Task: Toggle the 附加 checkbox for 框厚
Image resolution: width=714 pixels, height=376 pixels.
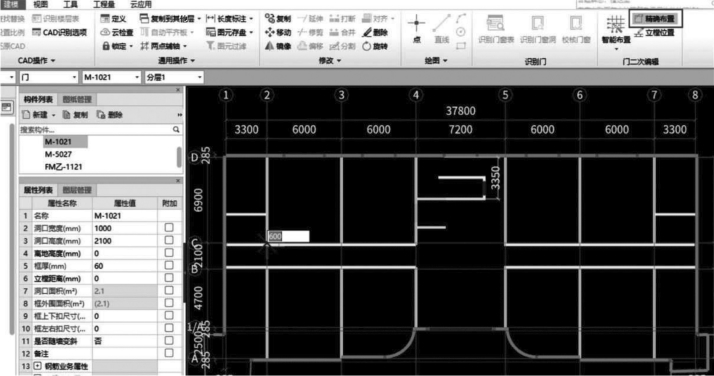Action: pos(169,265)
